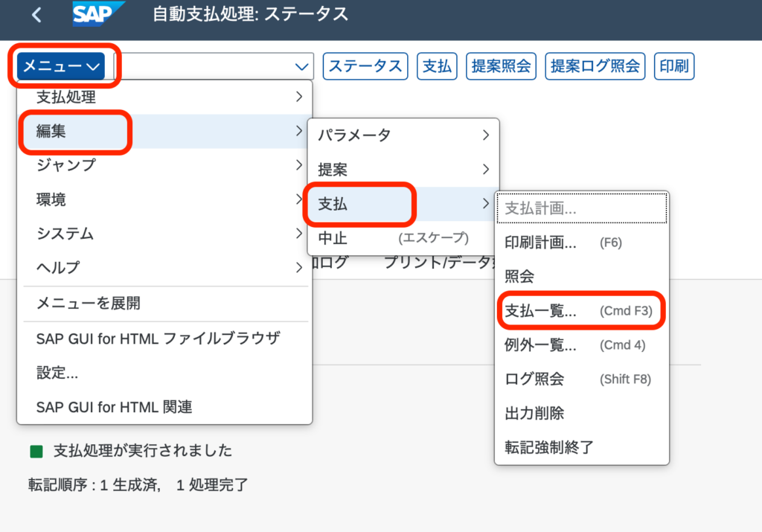The width and height of the screenshot is (762, 532).
Task: Click 転記順序 : 1 生成済 status line
Action: (x=138, y=485)
